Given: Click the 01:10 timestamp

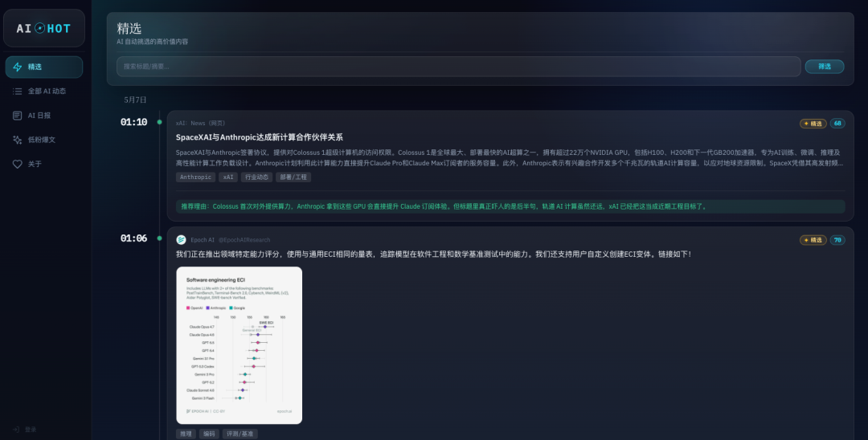Looking at the screenshot, I should coord(134,122).
